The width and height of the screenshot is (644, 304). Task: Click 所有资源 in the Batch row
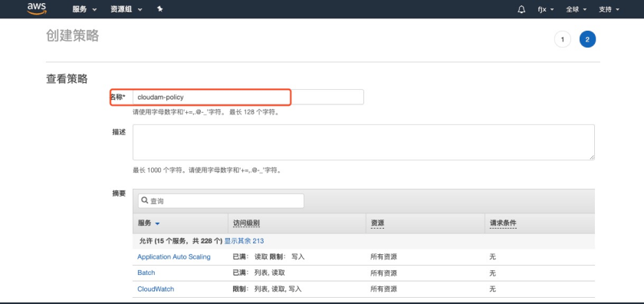pos(383,273)
